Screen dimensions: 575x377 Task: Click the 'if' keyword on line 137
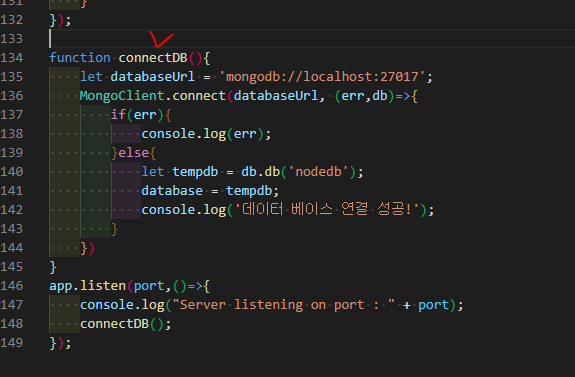pyautogui.click(x=118, y=115)
